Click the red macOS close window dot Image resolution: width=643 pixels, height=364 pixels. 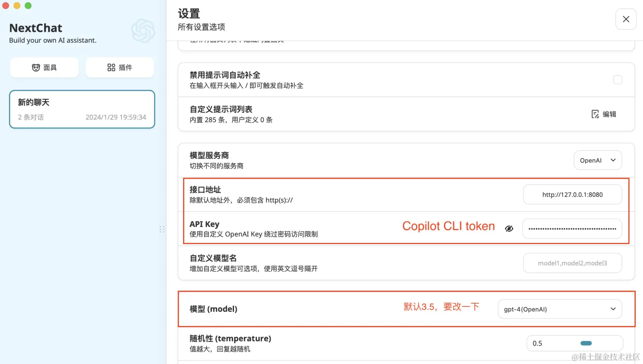click(6, 6)
